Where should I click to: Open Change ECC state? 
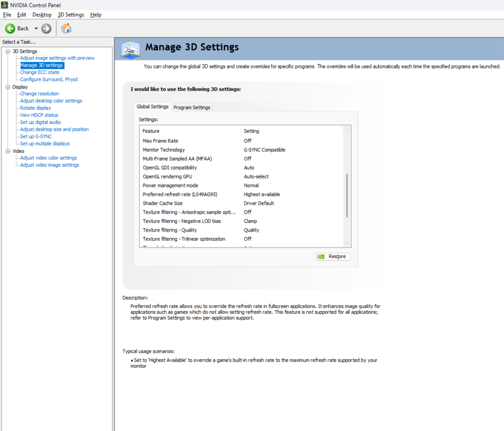point(40,72)
